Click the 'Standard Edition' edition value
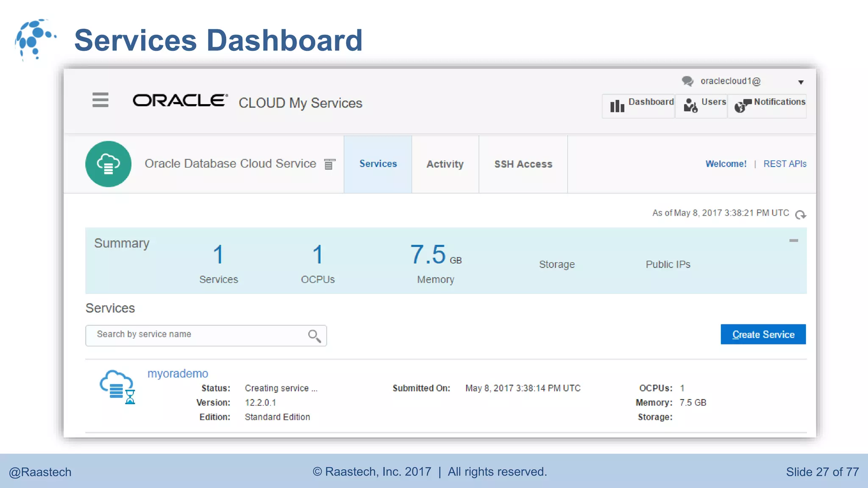The image size is (868, 488). click(278, 417)
